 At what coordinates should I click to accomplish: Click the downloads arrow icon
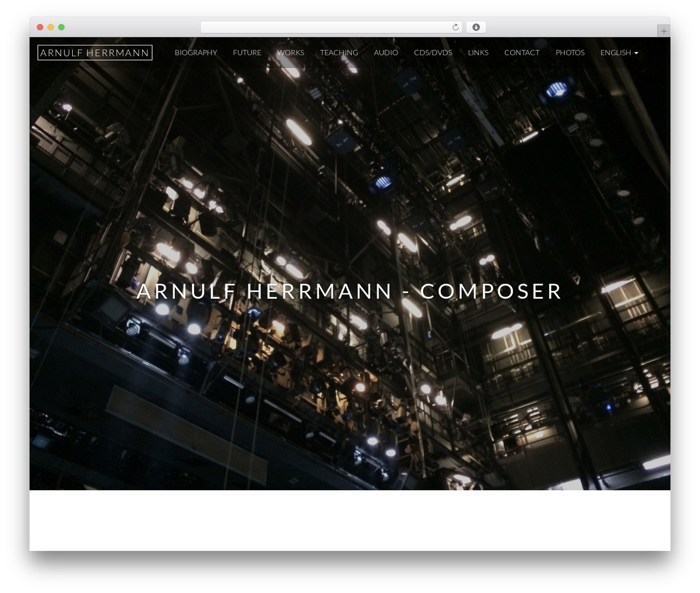[x=476, y=27]
